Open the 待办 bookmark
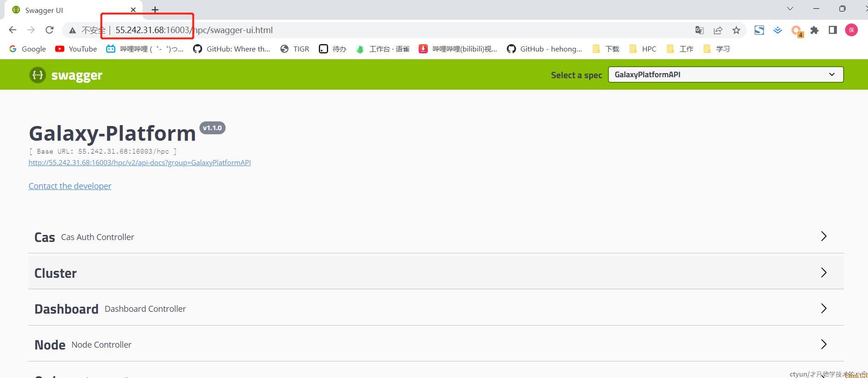This screenshot has height=378, width=868. point(333,49)
